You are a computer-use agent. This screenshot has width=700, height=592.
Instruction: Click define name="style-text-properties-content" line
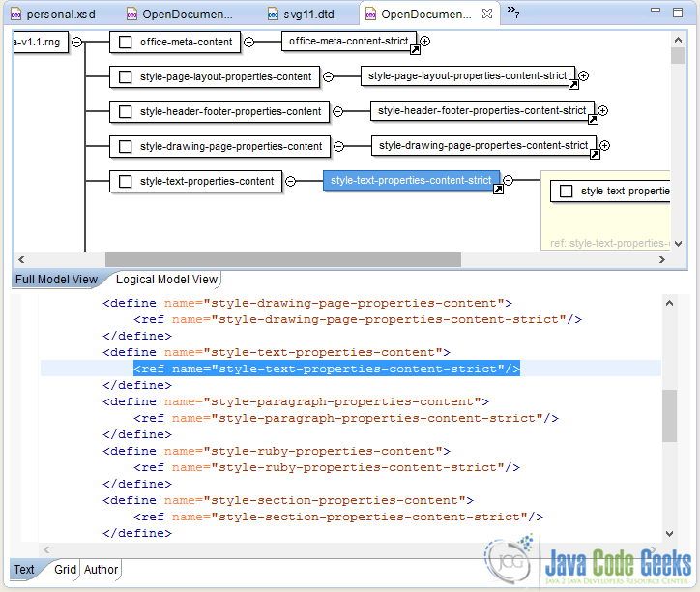(277, 352)
